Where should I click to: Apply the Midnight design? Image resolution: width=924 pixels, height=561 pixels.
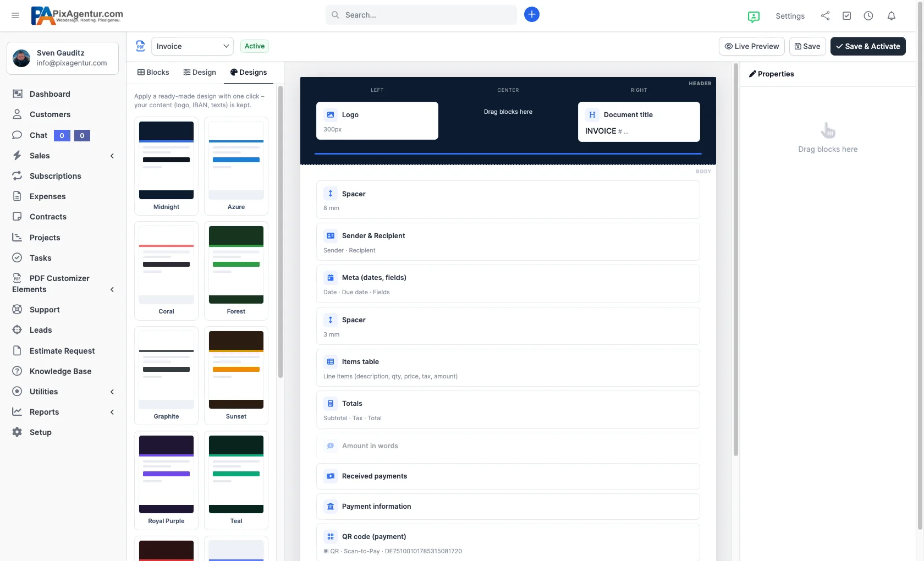pos(166,166)
